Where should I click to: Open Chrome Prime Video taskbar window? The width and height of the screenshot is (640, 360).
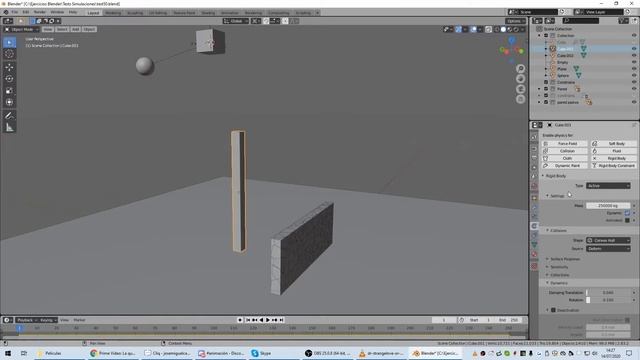(x=113, y=353)
